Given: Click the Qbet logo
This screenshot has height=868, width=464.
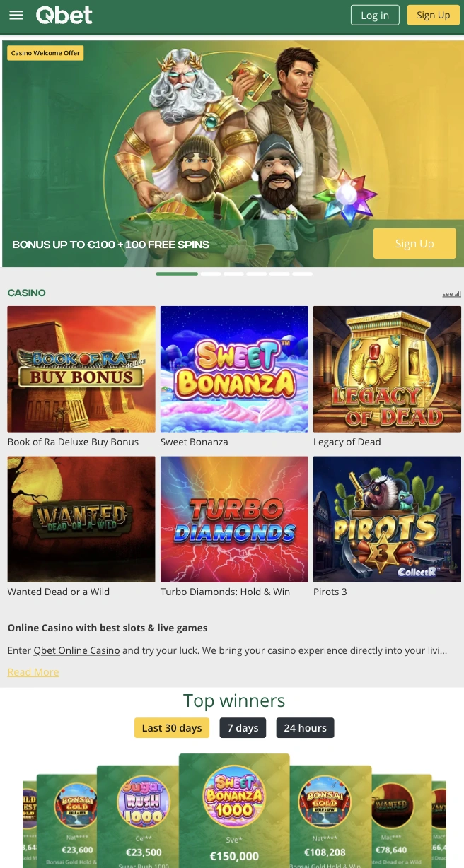Looking at the screenshot, I should pos(64,15).
